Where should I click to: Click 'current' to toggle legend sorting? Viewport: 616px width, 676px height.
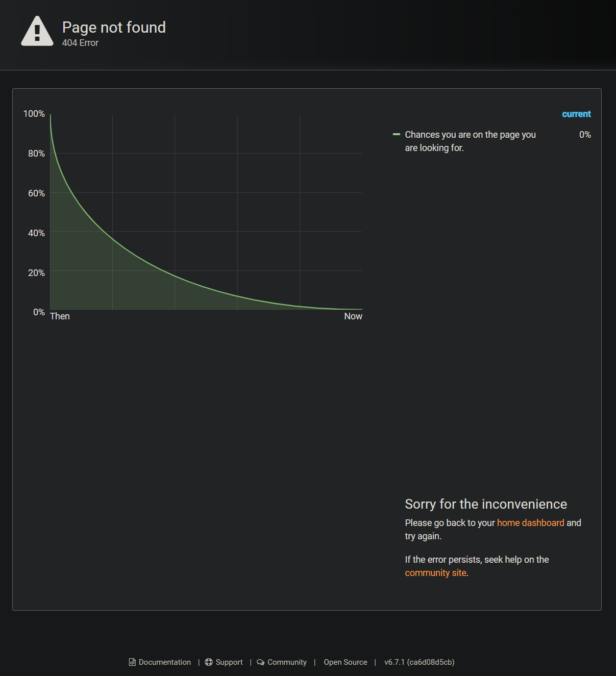coord(576,114)
